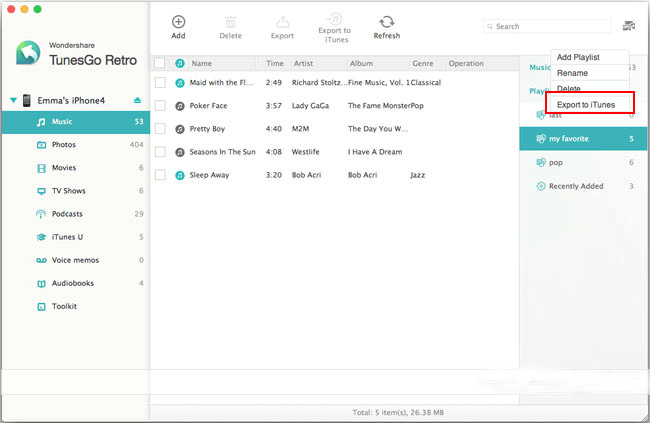Collapse the Emma's iPhone4 device tree
The image size is (650, 423).
pyautogui.click(x=13, y=100)
